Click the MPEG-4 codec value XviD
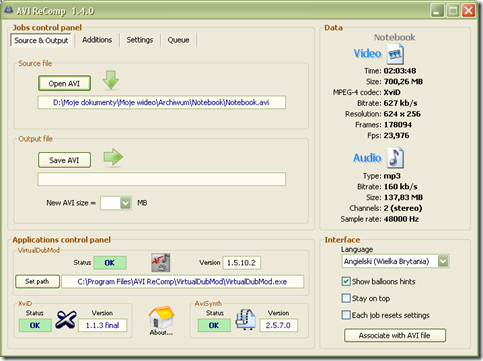483x361 pixels. pos(392,92)
